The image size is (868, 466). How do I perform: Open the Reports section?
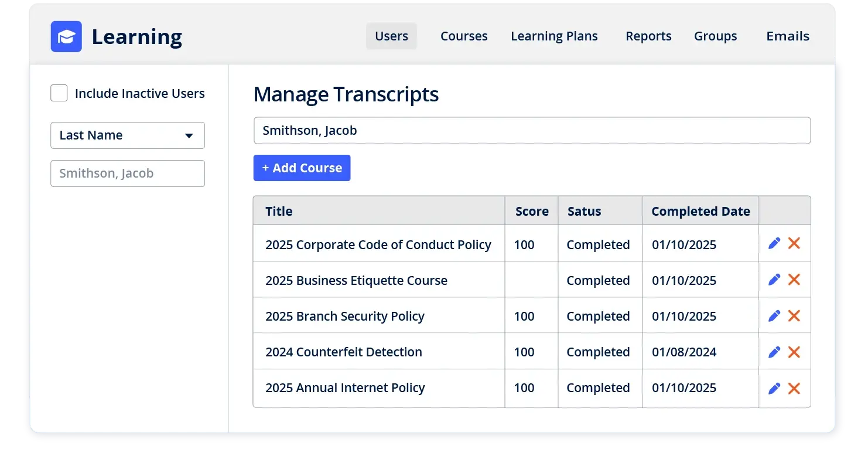click(648, 36)
